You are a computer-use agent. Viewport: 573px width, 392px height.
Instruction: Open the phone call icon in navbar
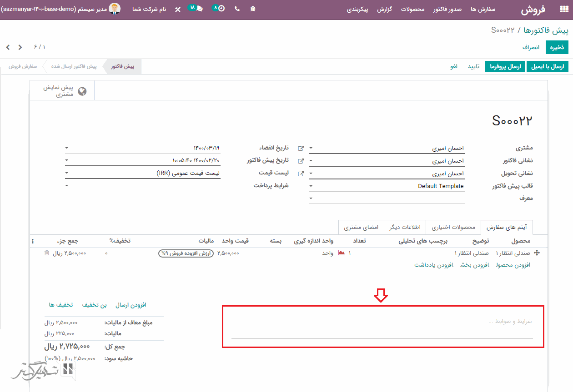point(237,9)
